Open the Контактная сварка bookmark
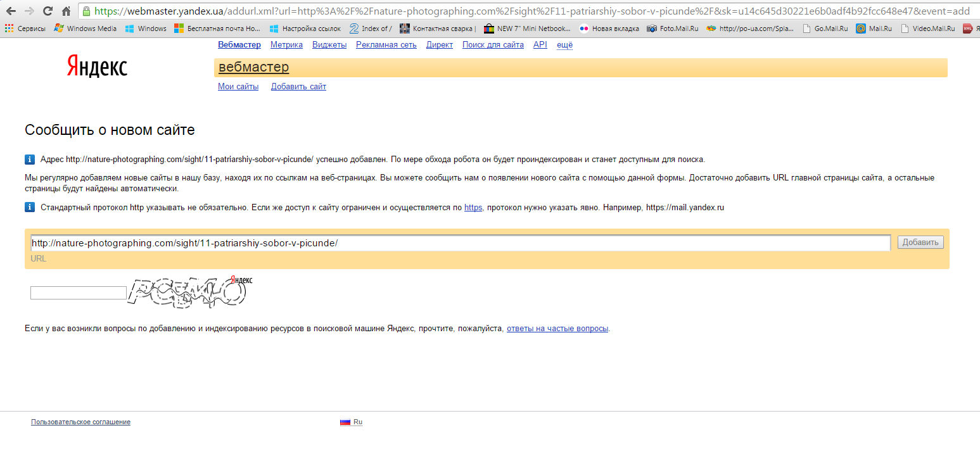Viewport: 980px width, 454px height. (x=438, y=28)
